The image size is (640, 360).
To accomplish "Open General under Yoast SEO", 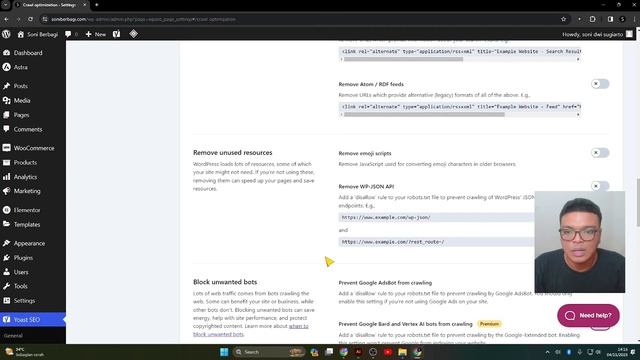I will [x=13, y=336].
